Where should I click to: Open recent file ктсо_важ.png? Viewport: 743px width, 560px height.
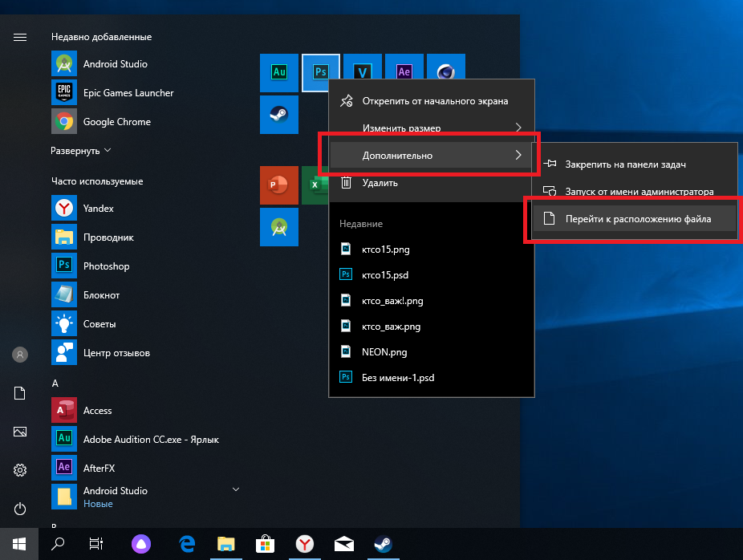432,326
